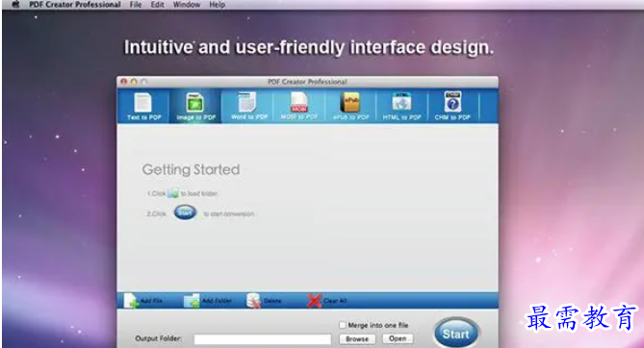Open the File menu
The width and height of the screenshot is (644, 348).
[x=136, y=5]
